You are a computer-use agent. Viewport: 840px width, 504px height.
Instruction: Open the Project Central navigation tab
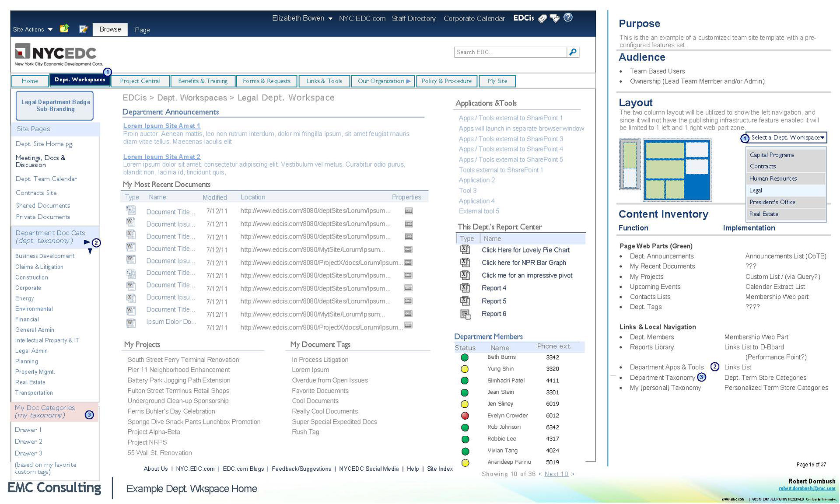(x=140, y=81)
